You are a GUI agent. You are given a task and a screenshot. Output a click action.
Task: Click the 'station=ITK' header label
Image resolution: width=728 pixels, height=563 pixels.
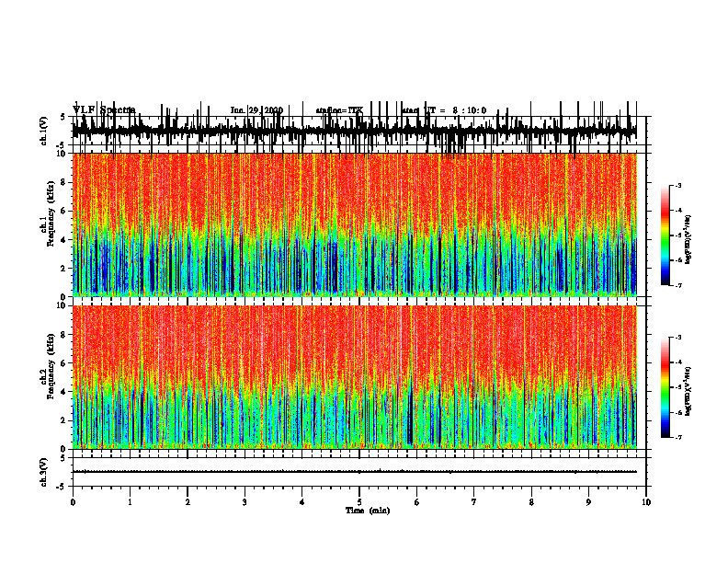(x=339, y=110)
